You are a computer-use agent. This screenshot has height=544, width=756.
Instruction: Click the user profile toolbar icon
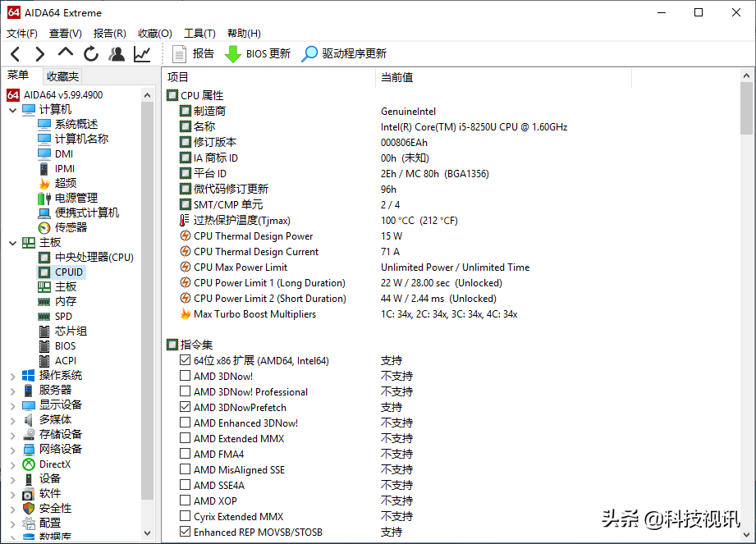[x=117, y=54]
